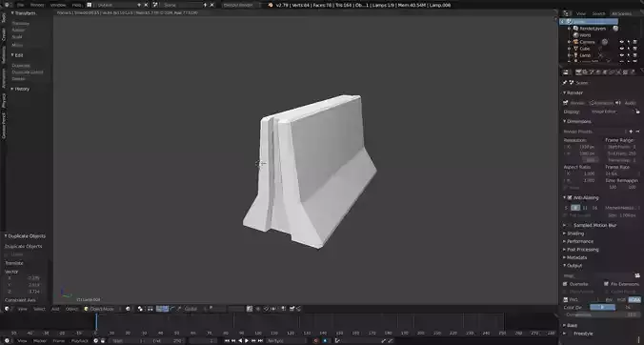Click the Lamp object icon in outliner

click(575, 55)
